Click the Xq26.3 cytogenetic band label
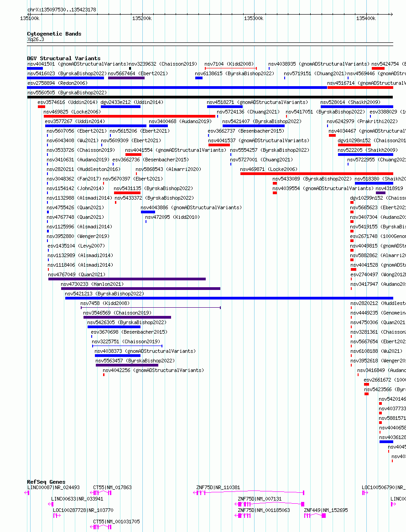 point(36,39)
